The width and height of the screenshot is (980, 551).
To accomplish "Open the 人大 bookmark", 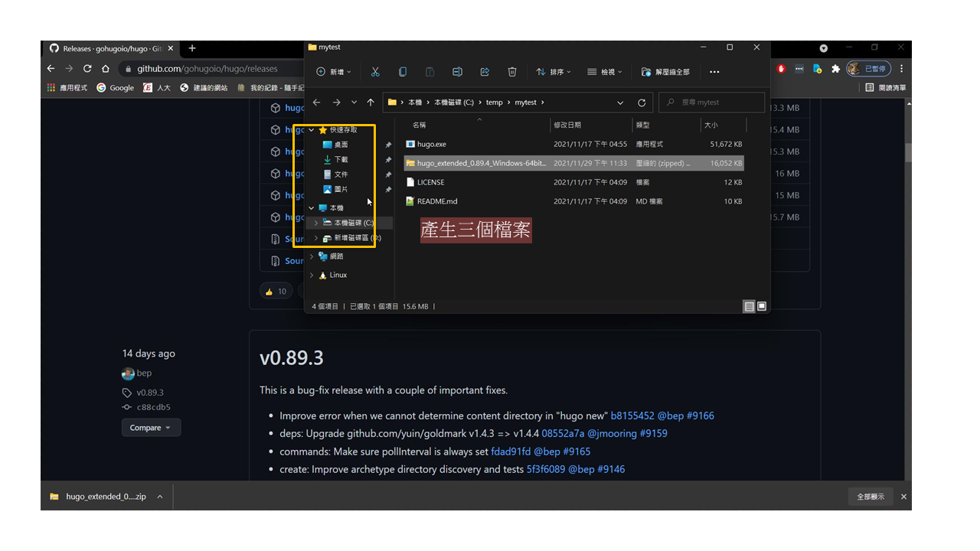I will (156, 88).
